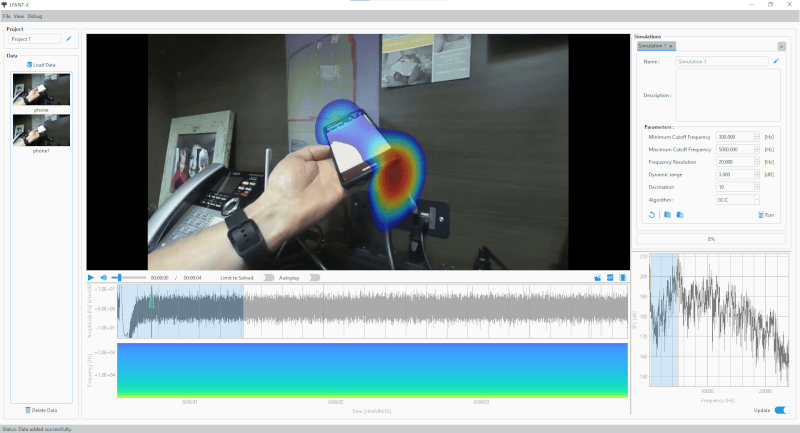Edit simulation name with the pencil icon
Image resolution: width=800 pixels, height=433 pixels.
776,61
